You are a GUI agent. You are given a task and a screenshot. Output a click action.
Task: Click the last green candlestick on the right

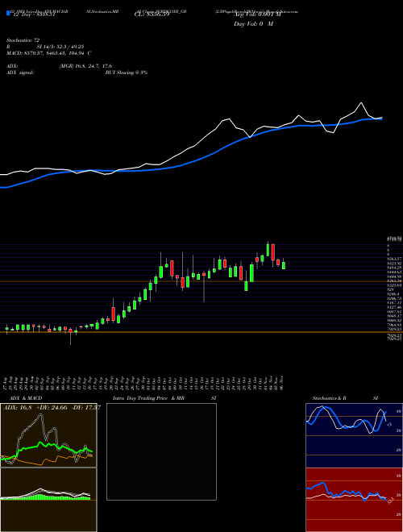coord(284,265)
